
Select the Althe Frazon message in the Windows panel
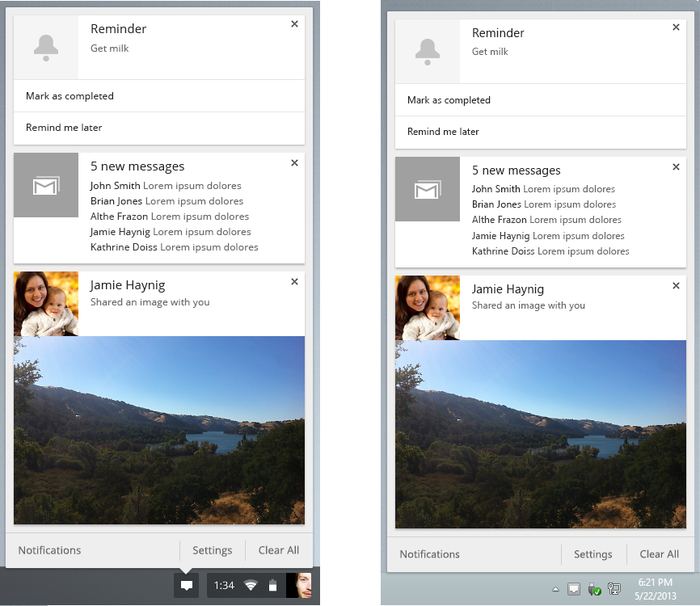[547, 220]
